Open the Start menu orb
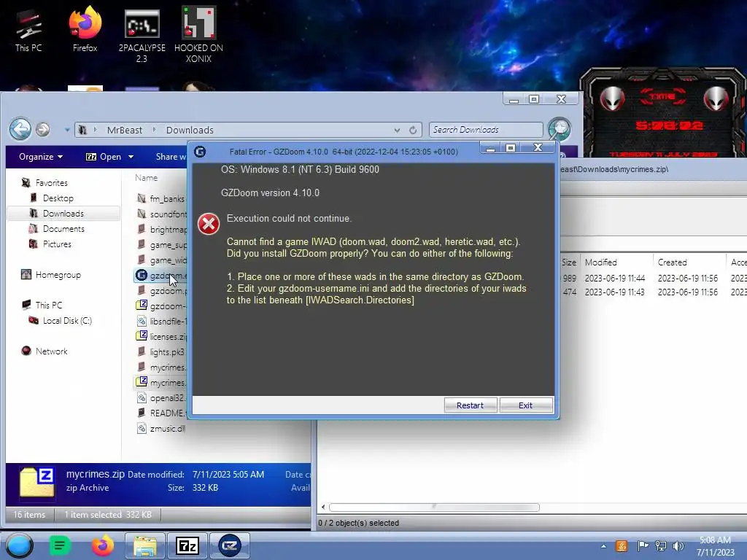 19,545
